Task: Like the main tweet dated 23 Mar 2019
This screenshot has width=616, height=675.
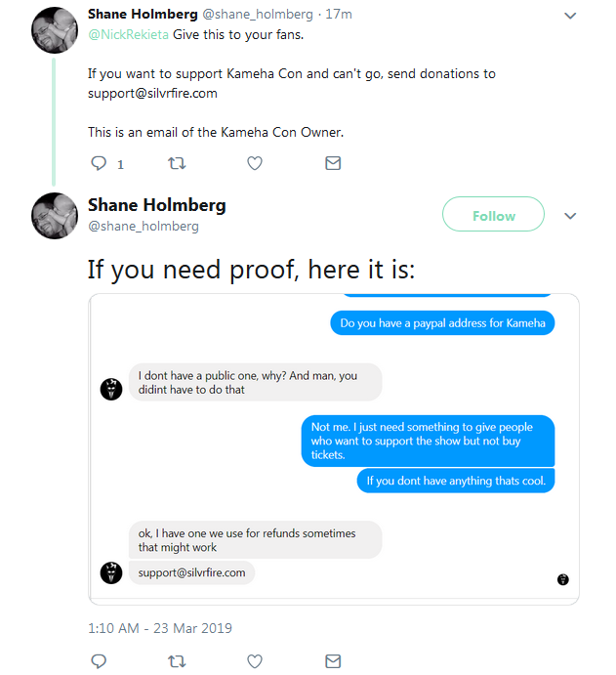Action: coord(255,660)
